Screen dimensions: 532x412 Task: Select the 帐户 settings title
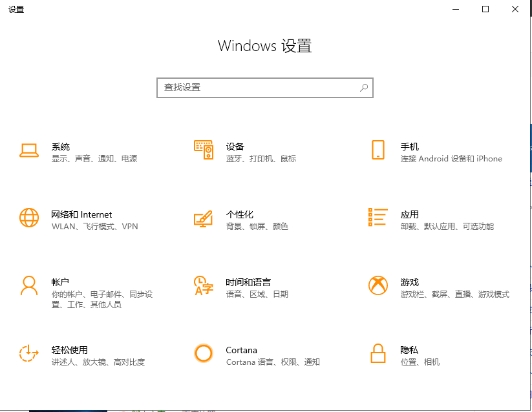60,282
